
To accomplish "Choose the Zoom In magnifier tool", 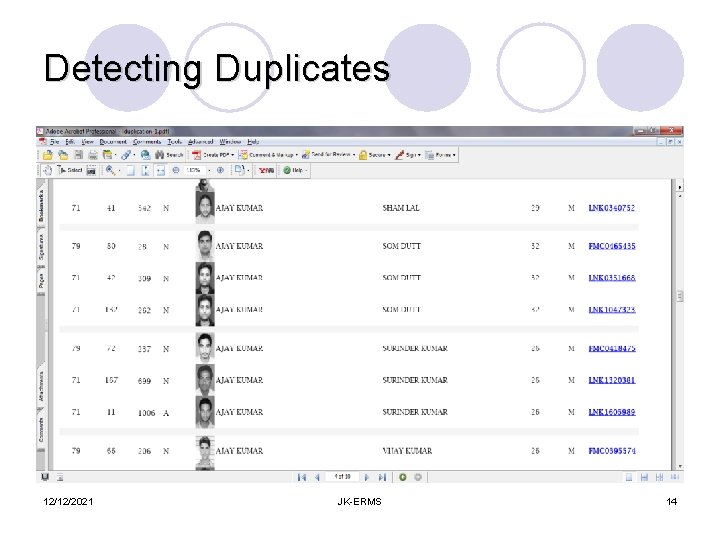I will 111,170.
